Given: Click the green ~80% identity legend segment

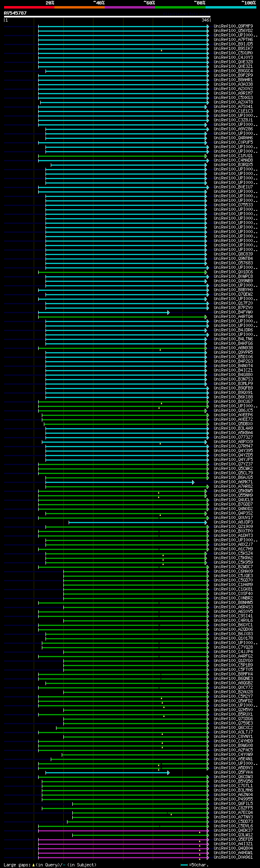Looking at the screenshot, I should [180, 7].
